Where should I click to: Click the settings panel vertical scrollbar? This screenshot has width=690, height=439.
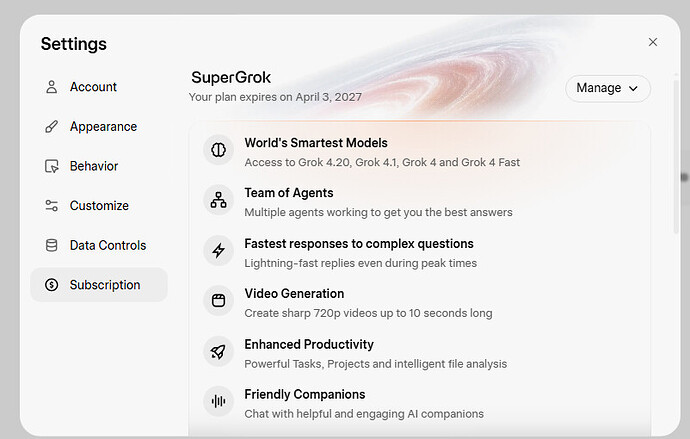point(676,156)
